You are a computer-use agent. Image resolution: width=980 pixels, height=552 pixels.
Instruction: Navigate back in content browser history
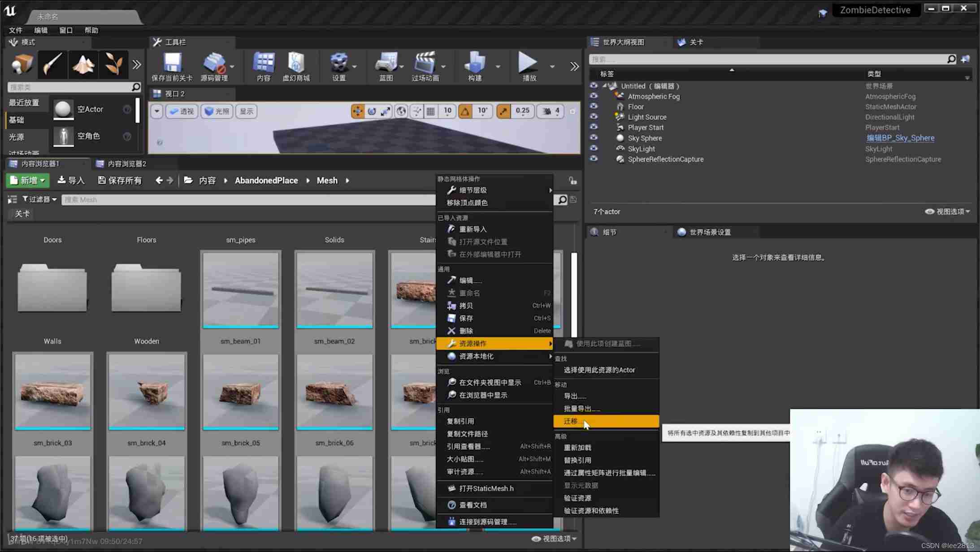(159, 181)
